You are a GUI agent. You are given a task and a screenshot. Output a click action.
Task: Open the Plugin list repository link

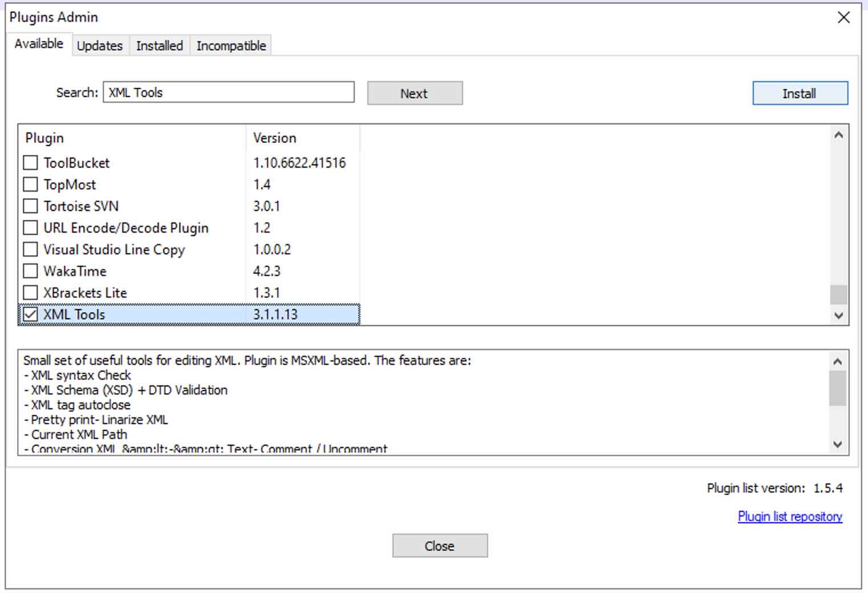pyautogui.click(x=789, y=517)
